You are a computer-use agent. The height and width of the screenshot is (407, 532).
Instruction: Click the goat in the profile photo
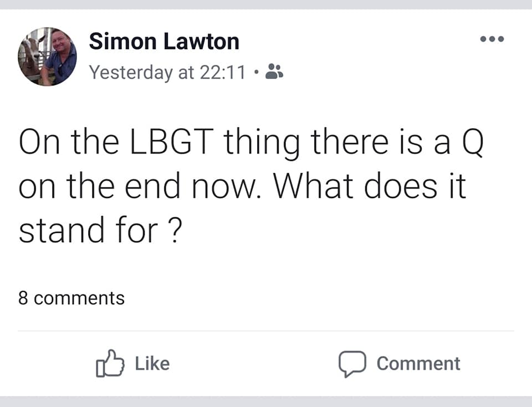coord(31,54)
